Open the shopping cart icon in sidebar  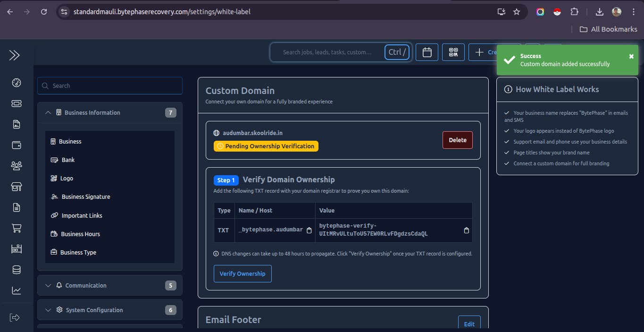(x=17, y=228)
